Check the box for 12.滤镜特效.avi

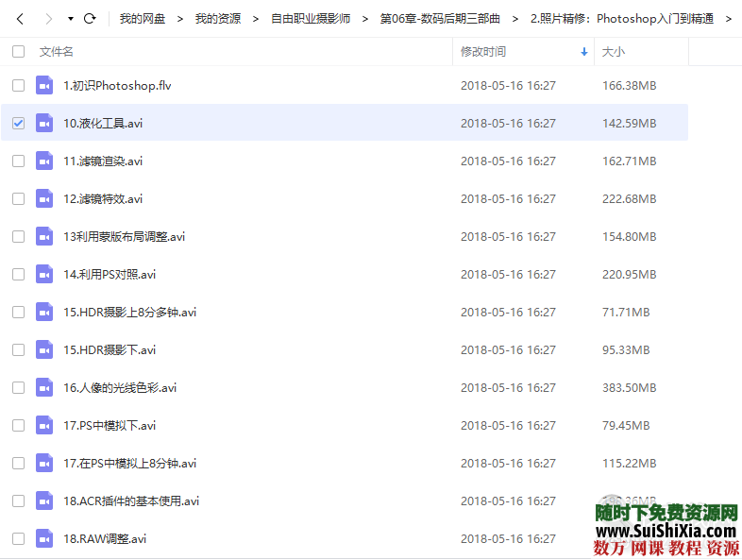(19, 199)
